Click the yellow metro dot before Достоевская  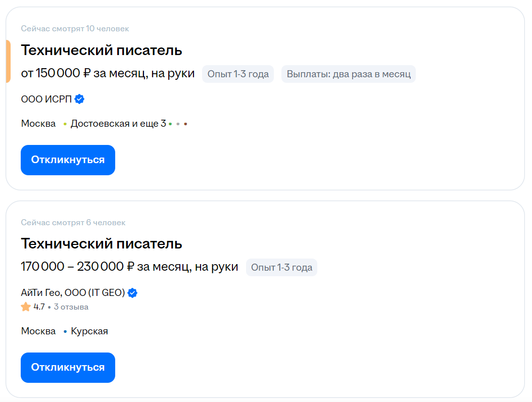(65, 124)
